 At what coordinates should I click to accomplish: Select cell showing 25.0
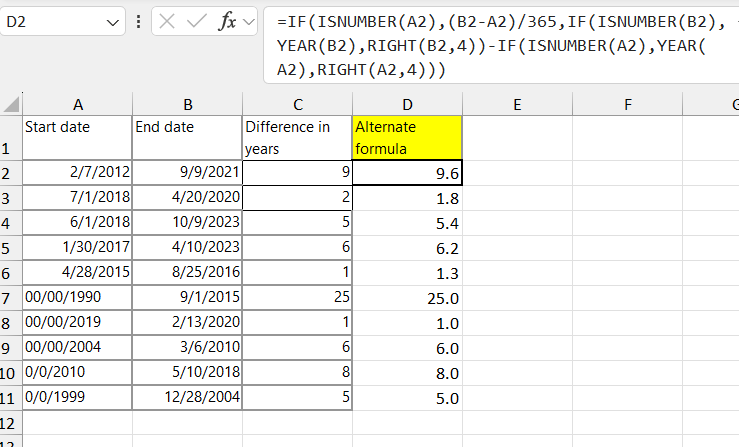(x=407, y=298)
